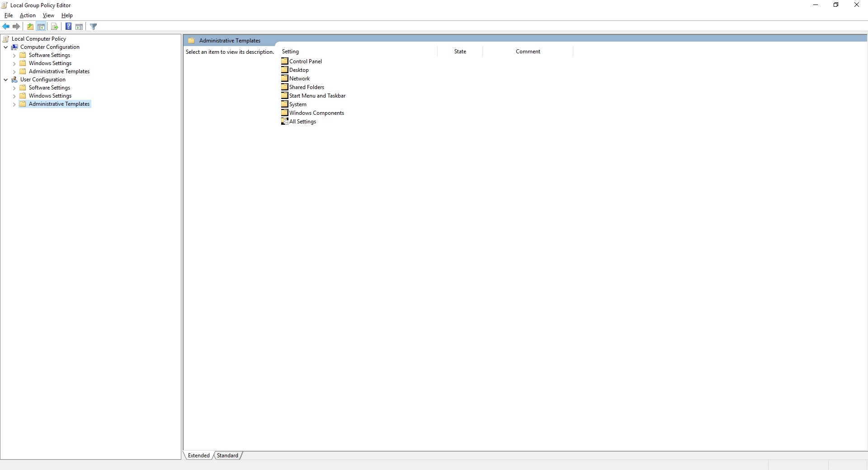Select Windows Settings under User Configuration
The width and height of the screenshot is (868, 470).
[50, 96]
